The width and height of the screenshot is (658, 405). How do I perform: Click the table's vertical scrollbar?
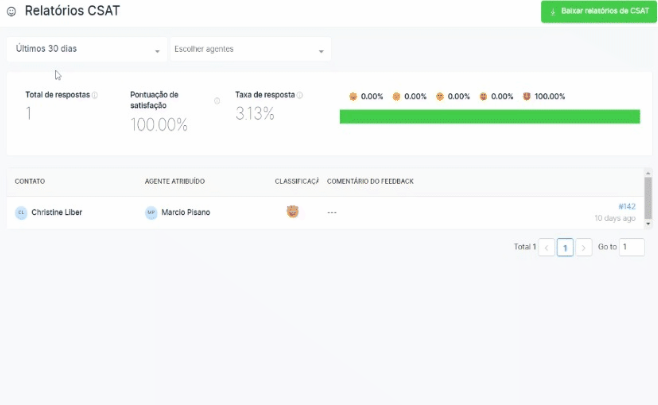(648, 198)
